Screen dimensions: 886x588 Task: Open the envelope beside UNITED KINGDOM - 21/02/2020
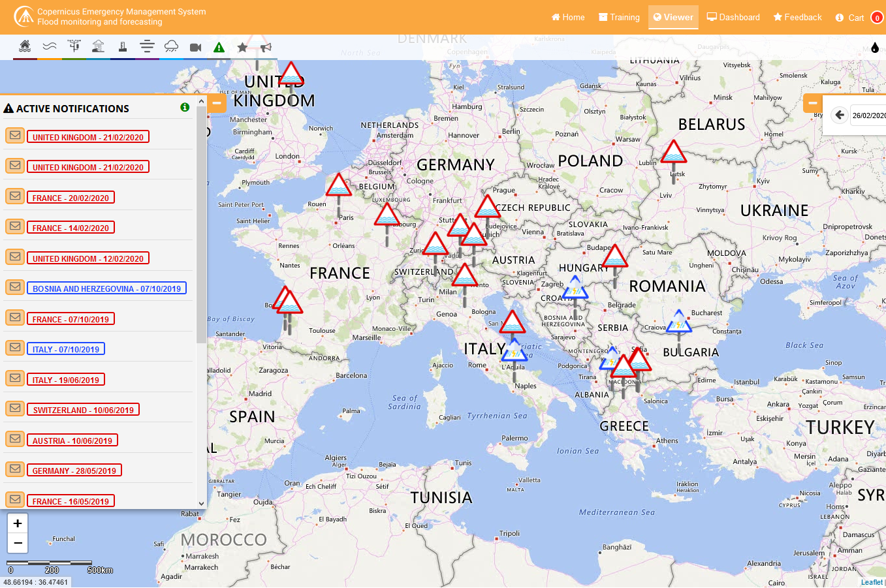click(14, 135)
